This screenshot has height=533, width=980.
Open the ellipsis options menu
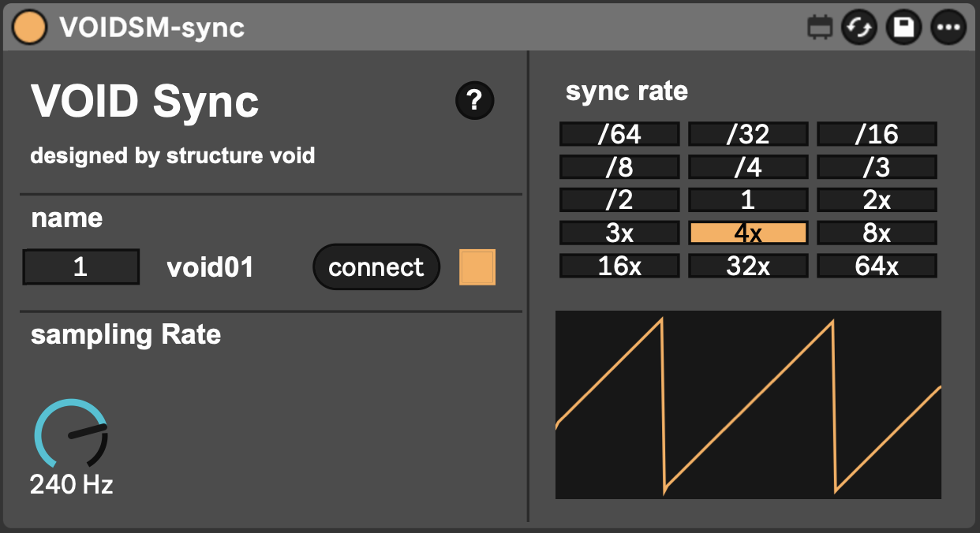948,26
